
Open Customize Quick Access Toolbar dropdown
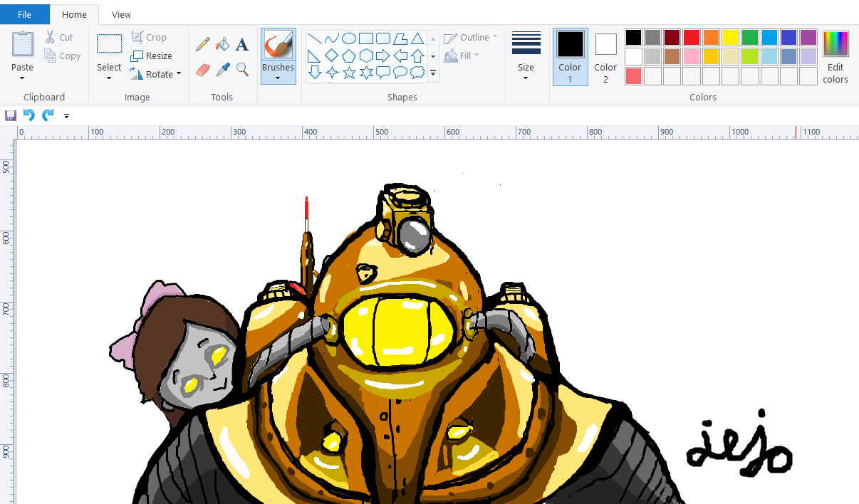[66, 115]
